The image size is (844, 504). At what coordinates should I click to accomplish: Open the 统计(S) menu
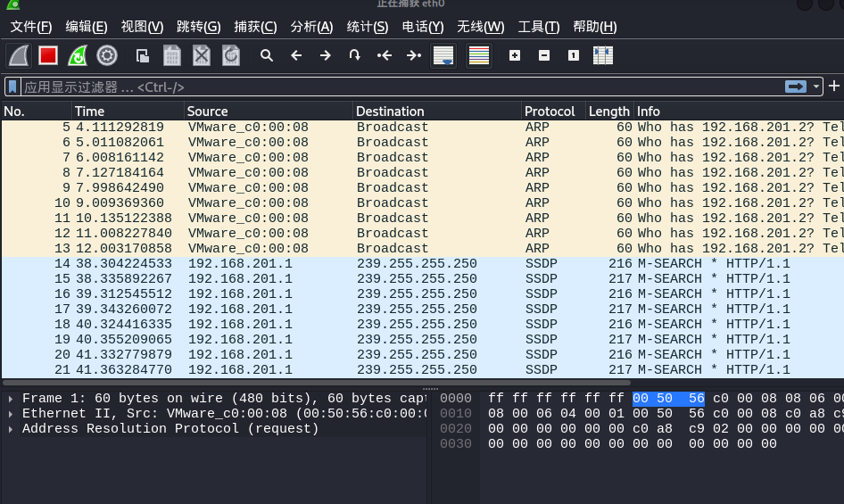coord(367,27)
